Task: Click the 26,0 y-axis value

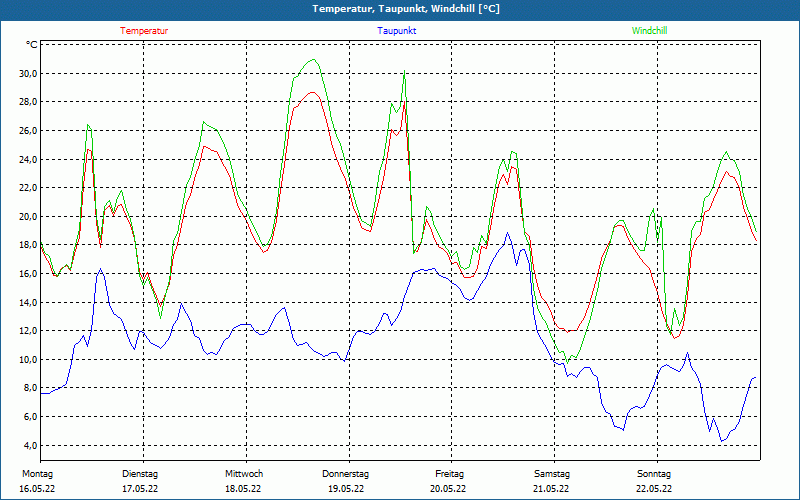Action: tap(28, 131)
